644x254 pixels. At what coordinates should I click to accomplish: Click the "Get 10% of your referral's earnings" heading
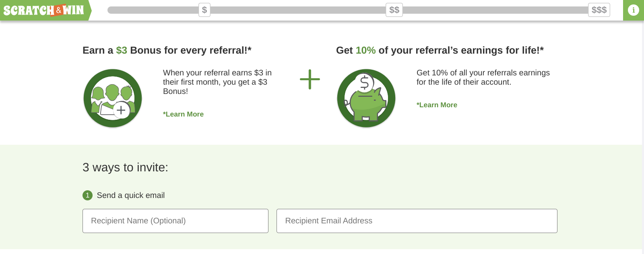[x=440, y=50]
